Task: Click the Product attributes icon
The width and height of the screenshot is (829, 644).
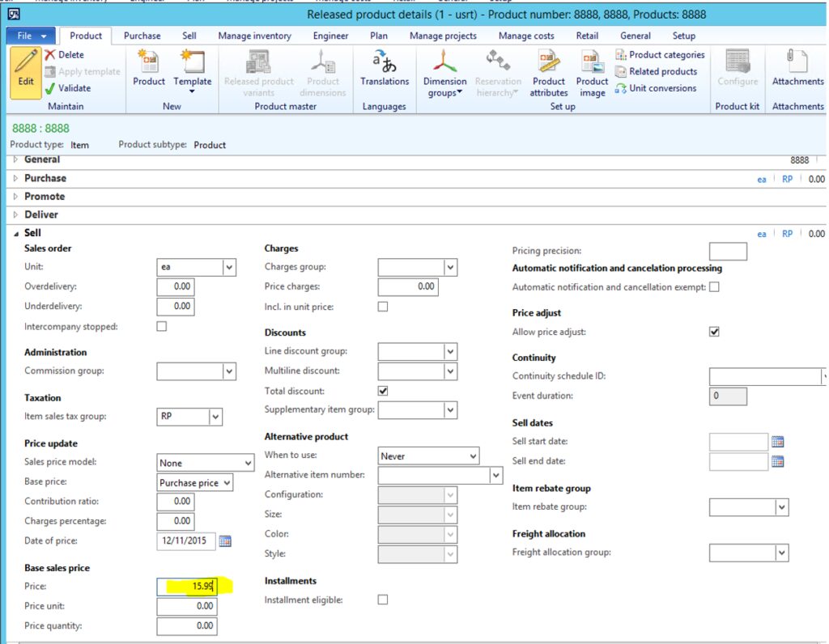Action: [x=549, y=62]
